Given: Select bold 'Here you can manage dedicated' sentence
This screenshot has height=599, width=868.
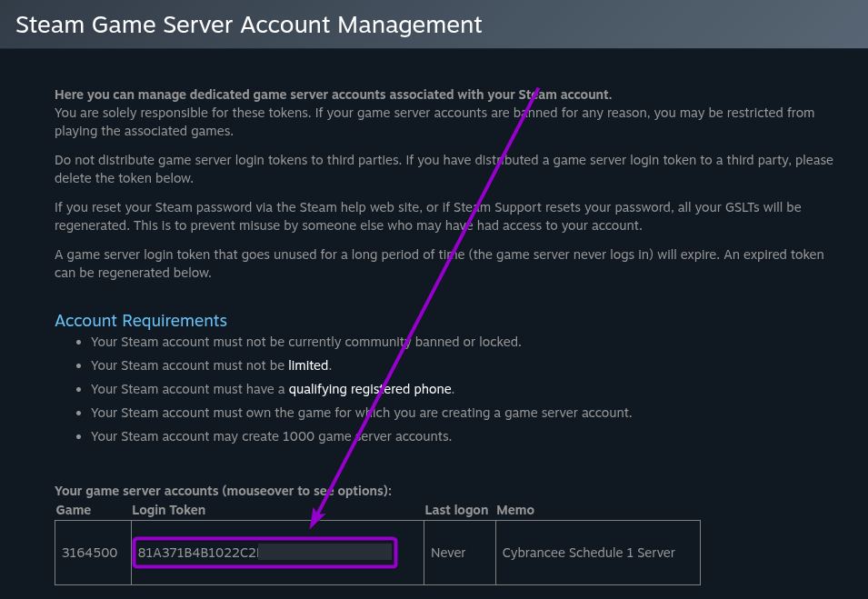Looking at the screenshot, I should 334,95.
